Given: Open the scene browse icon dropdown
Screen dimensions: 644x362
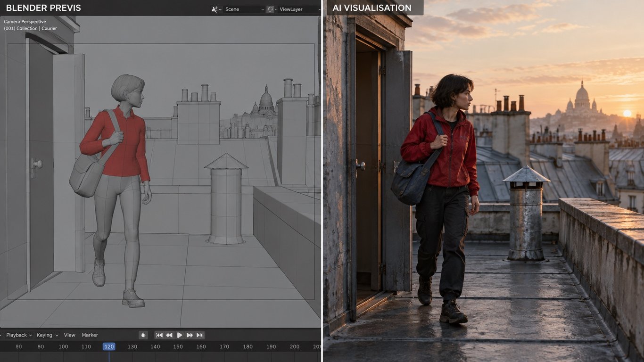Looking at the screenshot, I should point(216,9).
